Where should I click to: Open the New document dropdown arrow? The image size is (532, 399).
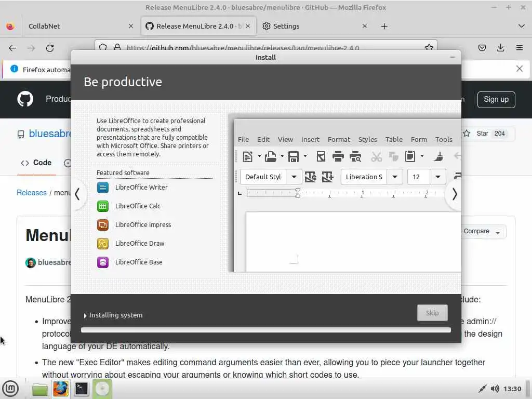259,156
